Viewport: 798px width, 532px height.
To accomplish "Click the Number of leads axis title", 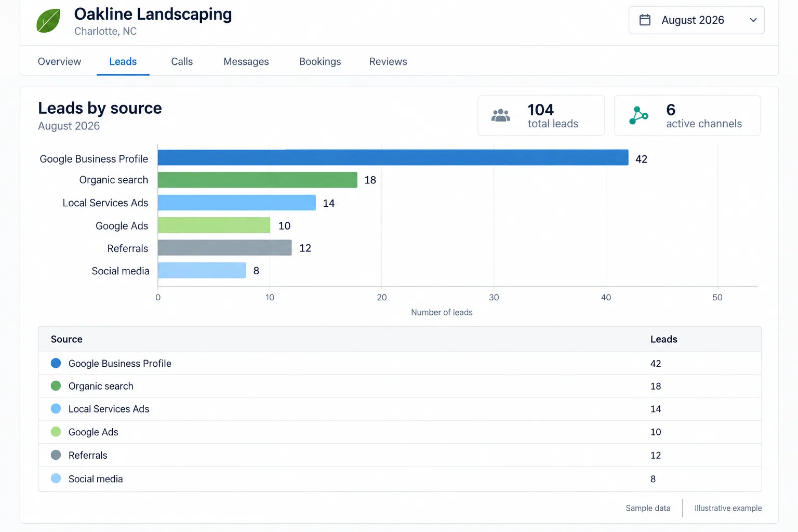I will [x=442, y=312].
